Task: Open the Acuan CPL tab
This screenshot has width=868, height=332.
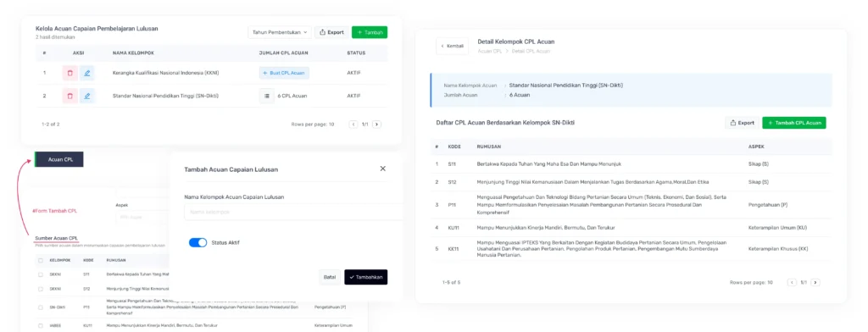Action: click(59, 159)
